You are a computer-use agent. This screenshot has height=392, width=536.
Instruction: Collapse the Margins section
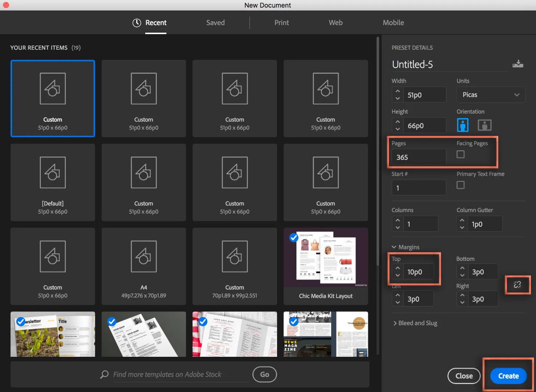click(394, 247)
